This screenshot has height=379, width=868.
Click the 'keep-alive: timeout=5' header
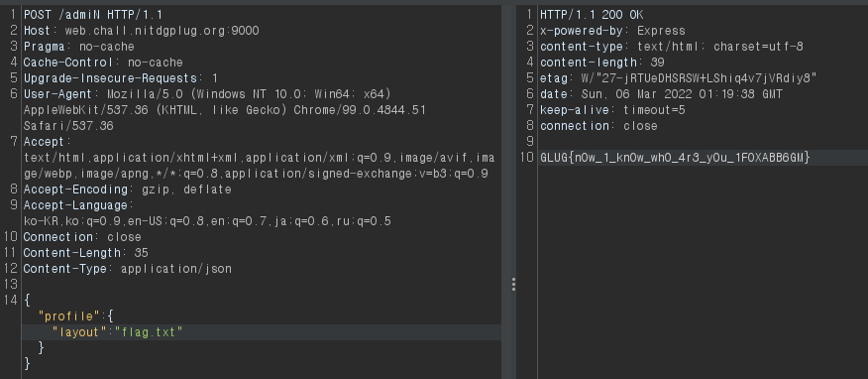click(612, 110)
